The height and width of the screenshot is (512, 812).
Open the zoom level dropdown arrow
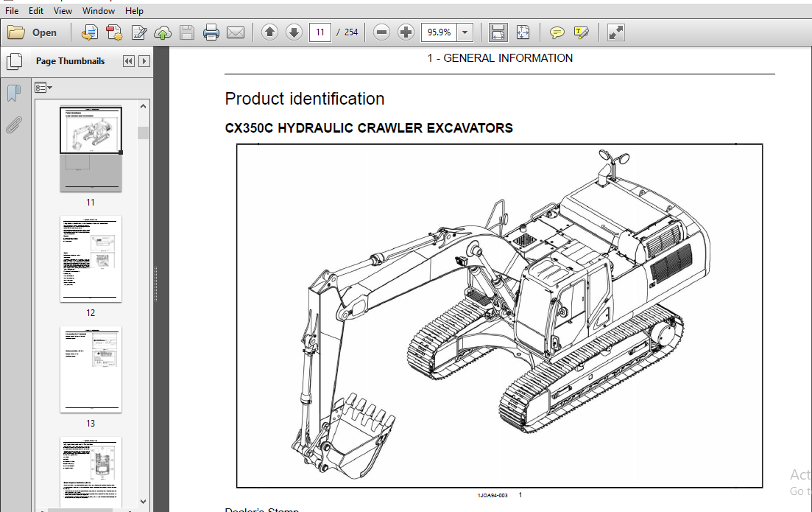point(465,32)
